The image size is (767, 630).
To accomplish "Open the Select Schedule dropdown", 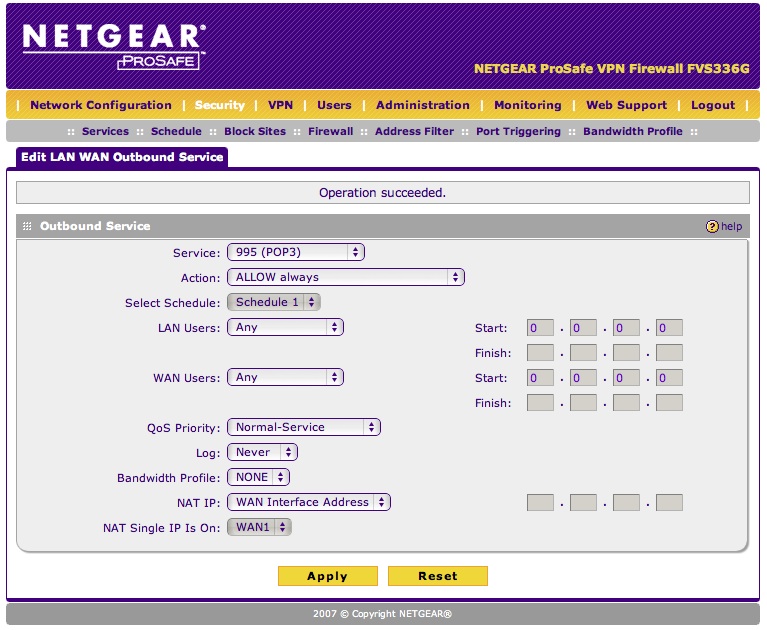I will tap(274, 302).
